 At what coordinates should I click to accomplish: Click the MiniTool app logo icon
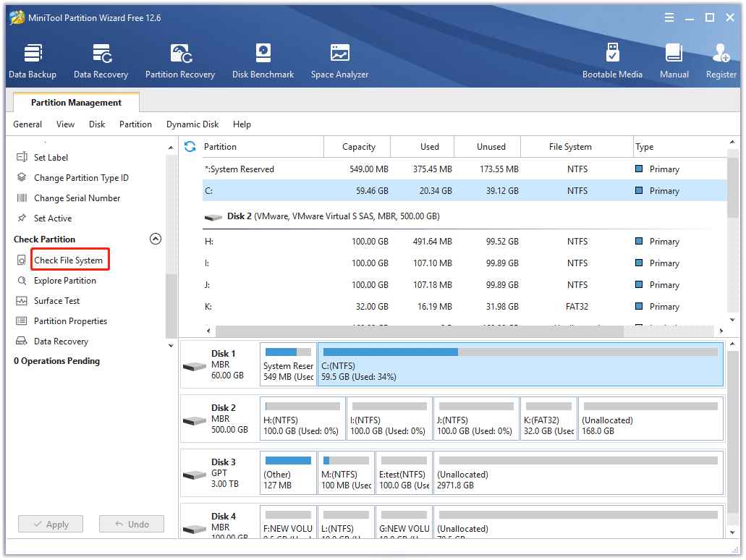pos(17,17)
